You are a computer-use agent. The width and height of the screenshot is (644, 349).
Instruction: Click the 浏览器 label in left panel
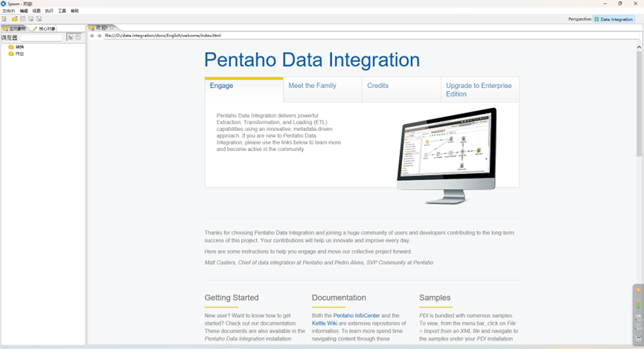tap(10, 37)
